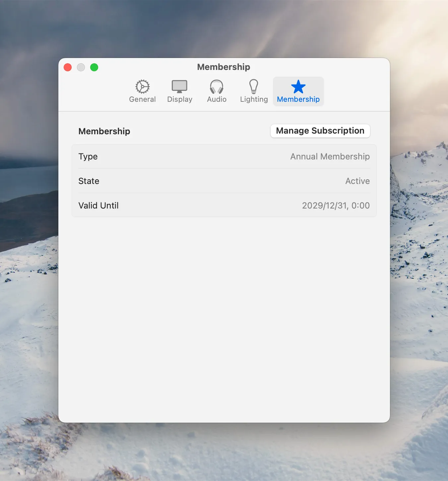Image resolution: width=448 pixels, height=481 pixels.
Task: Click the blue Membership star icon
Action: [298, 87]
